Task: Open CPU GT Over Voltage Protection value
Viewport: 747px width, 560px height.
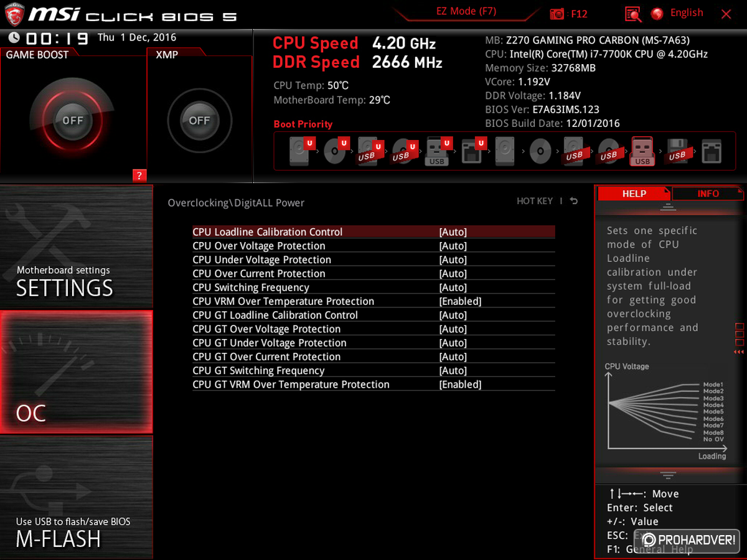Action: coord(453,329)
